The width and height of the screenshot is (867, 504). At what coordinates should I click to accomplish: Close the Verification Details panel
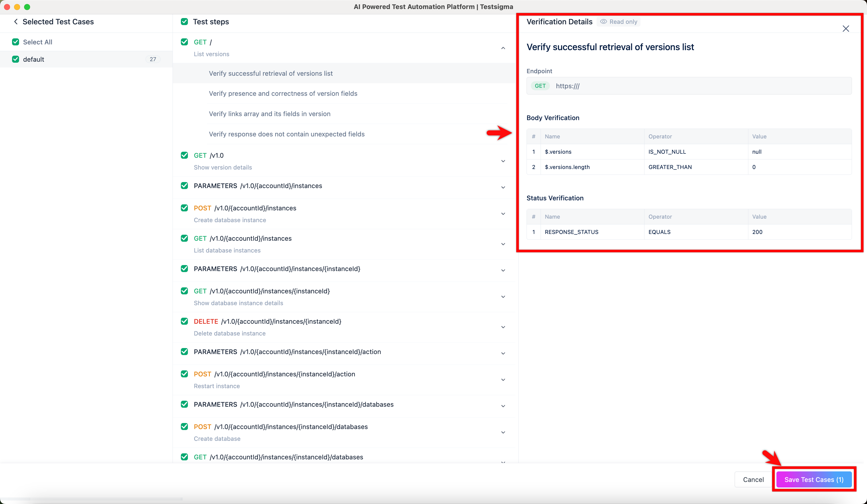click(845, 29)
